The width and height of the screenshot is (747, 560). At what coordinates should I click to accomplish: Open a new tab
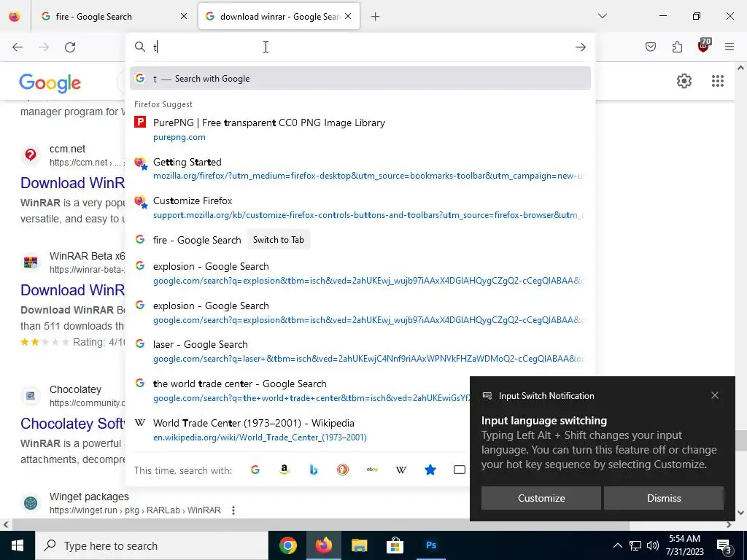pos(376,17)
